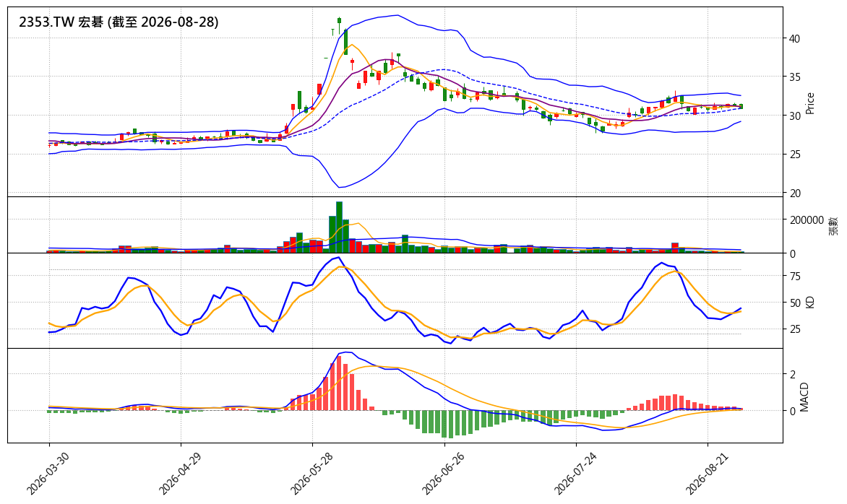Click the 25 price tick label
847x504 pixels.
coord(794,155)
